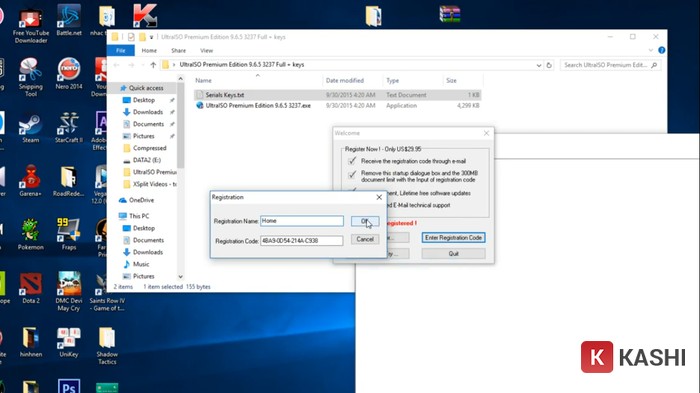Image resolution: width=700 pixels, height=393 pixels.
Task: Launch Dota 2 desktop shortcut
Action: (x=30, y=288)
